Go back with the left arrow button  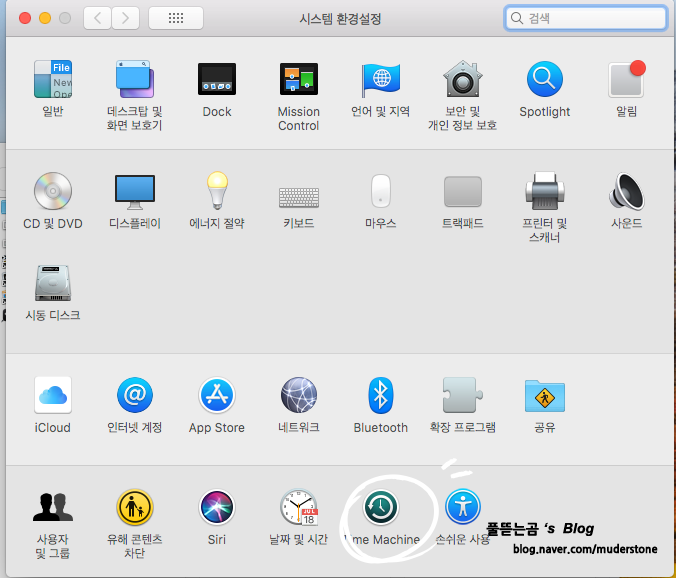tap(97, 18)
